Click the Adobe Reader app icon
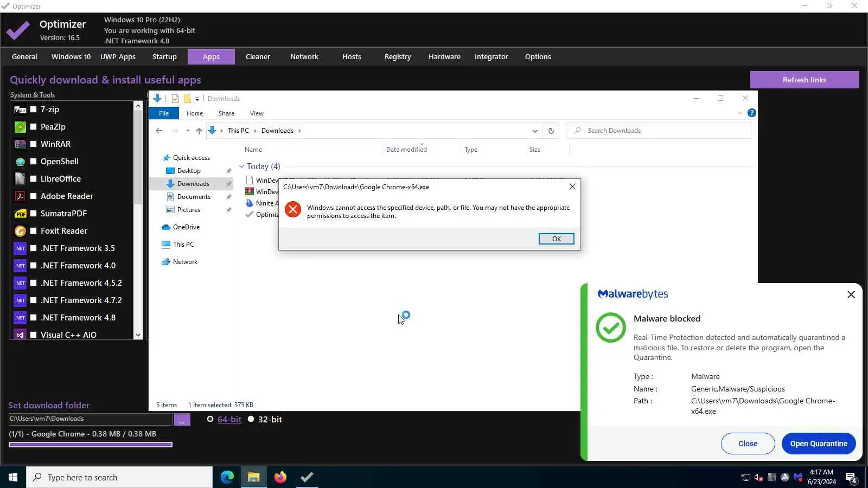The width and height of the screenshot is (868, 488). 20,196
